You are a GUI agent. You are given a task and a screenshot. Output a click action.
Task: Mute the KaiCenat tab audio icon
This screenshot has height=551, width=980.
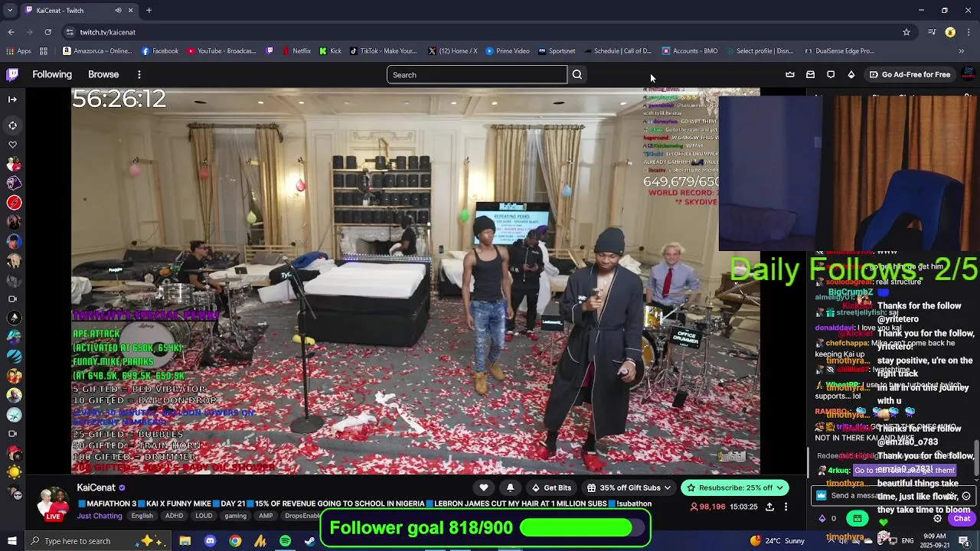pyautogui.click(x=118, y=10)
